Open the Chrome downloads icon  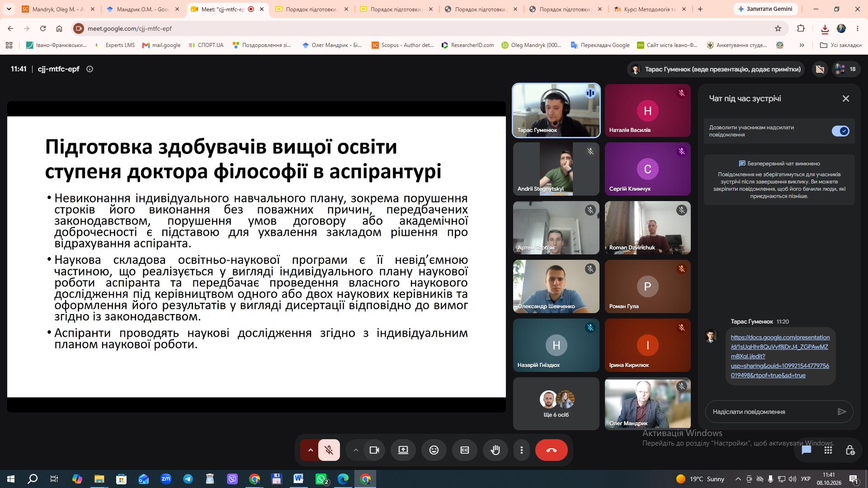coord(825,29)
